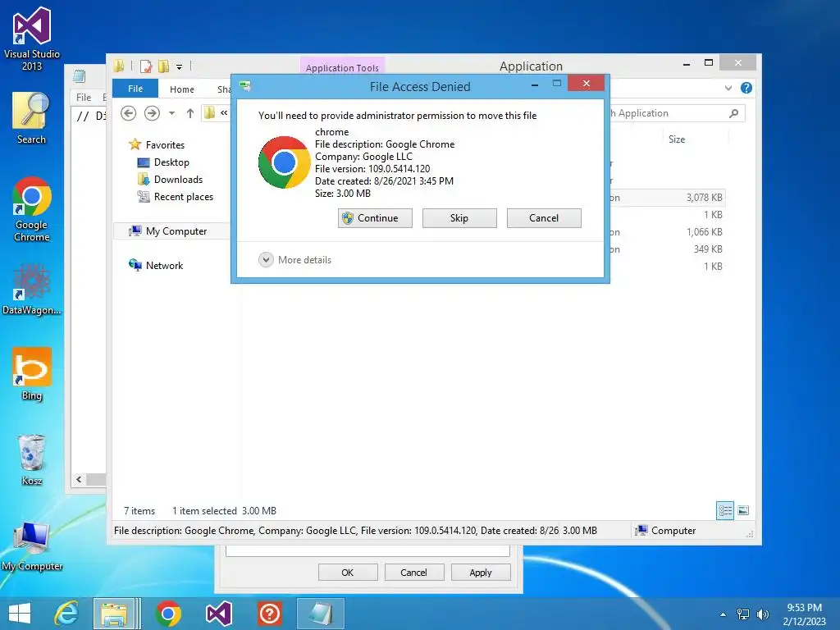Screen dimensions: 840x630
Task: Open the Bing desktop shortcut
Action: [32, 373]
